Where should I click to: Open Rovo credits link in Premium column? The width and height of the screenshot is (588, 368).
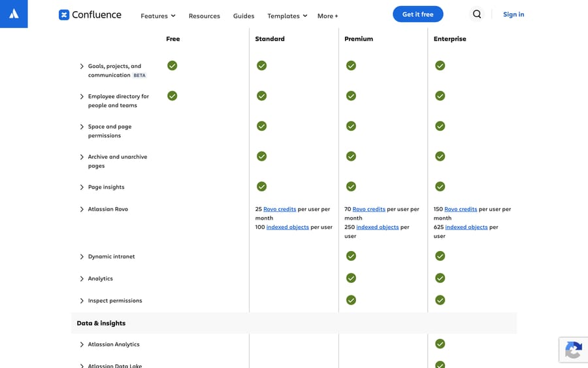[x=369, y=209]
